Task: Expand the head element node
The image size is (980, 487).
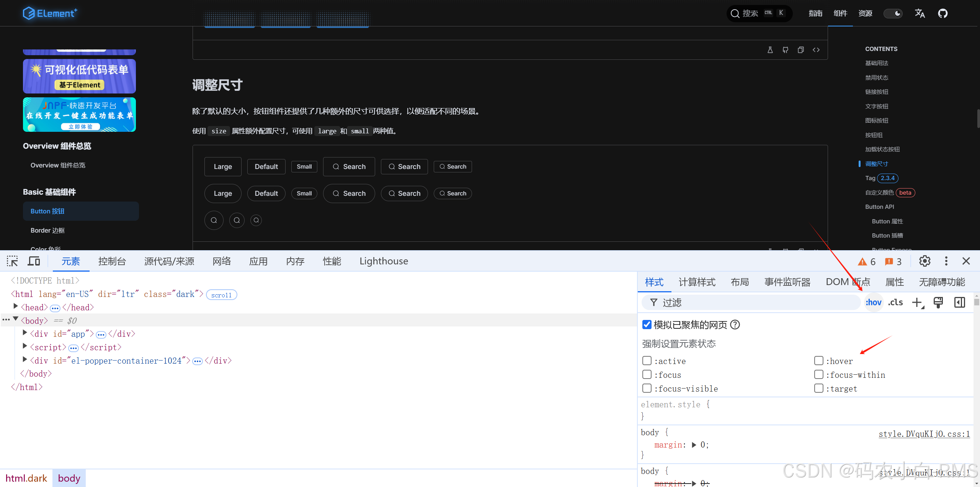Action: [16, 306]
